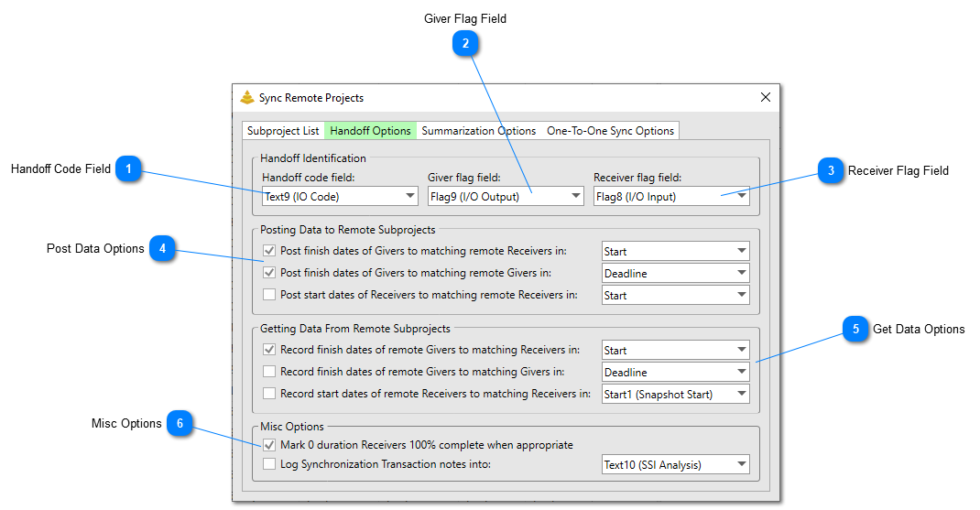Open dropdown for posting Givers to remote Receivers
The image size is (980, 510).
pos(676,251)
